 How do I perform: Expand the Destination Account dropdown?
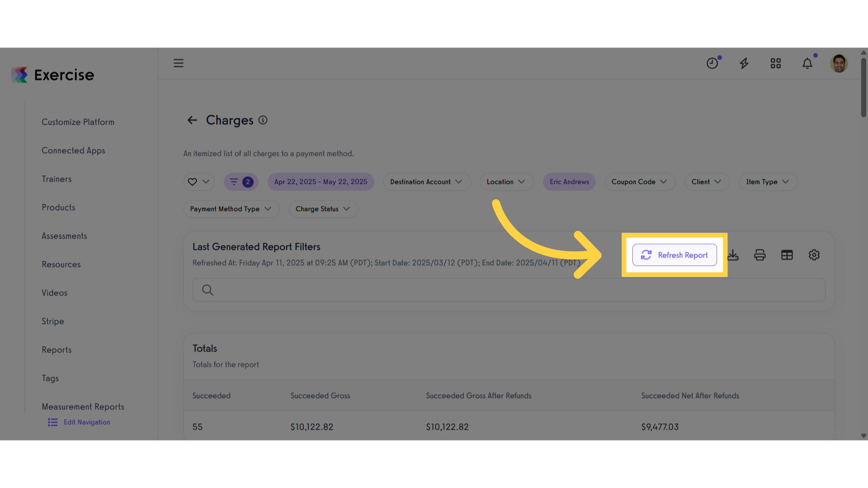[427, 182]
